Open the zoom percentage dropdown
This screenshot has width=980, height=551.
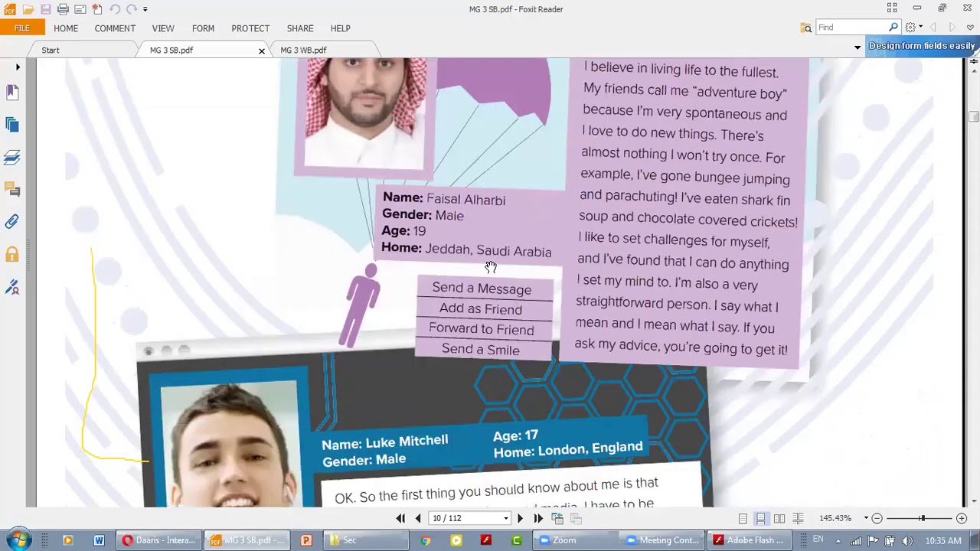866,518
